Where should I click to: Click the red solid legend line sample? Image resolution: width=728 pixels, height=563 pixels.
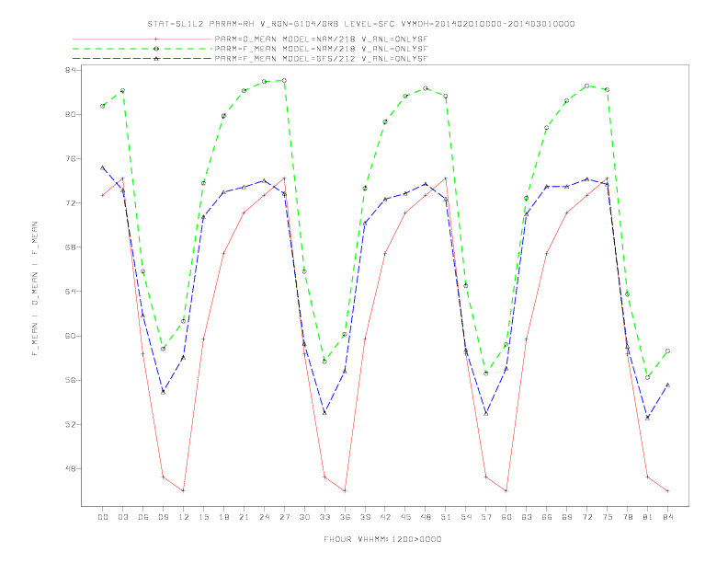[x=142, y=39]
